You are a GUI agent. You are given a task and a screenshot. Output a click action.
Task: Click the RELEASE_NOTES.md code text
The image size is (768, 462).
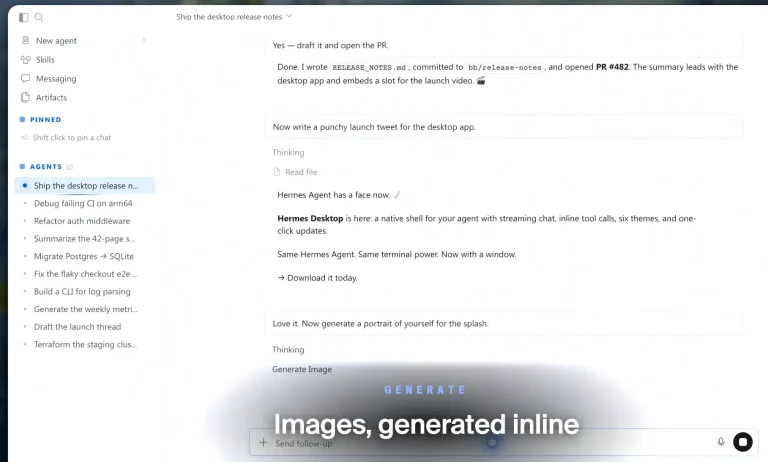(x=369, y=68)
